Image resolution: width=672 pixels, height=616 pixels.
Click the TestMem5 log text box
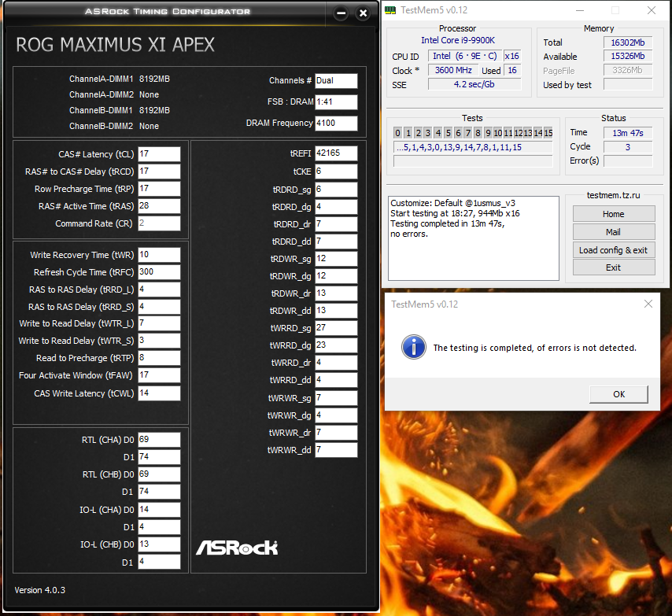click(474, 238)
